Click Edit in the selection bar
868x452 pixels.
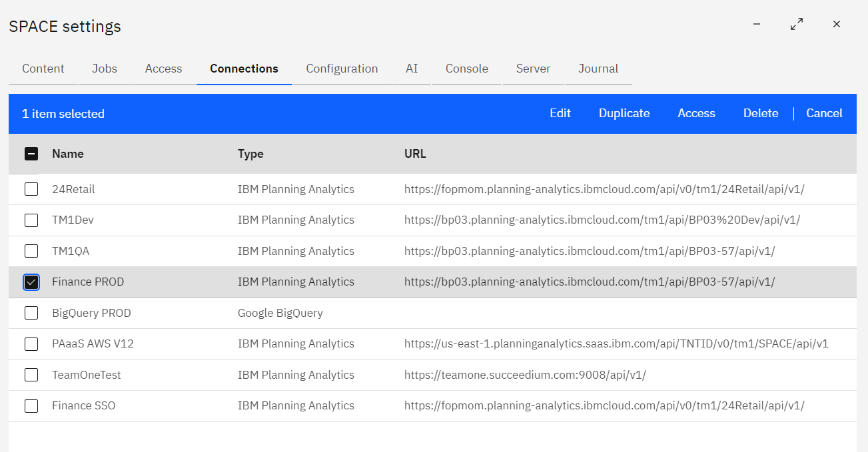[560, 114]
